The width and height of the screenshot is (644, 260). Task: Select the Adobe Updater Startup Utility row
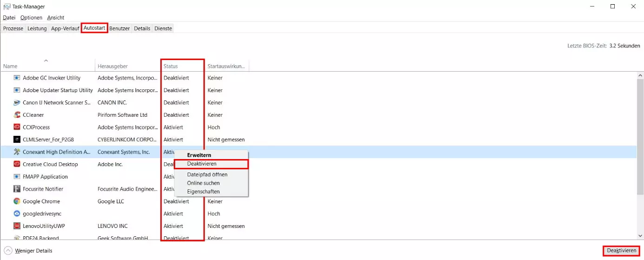318,90
